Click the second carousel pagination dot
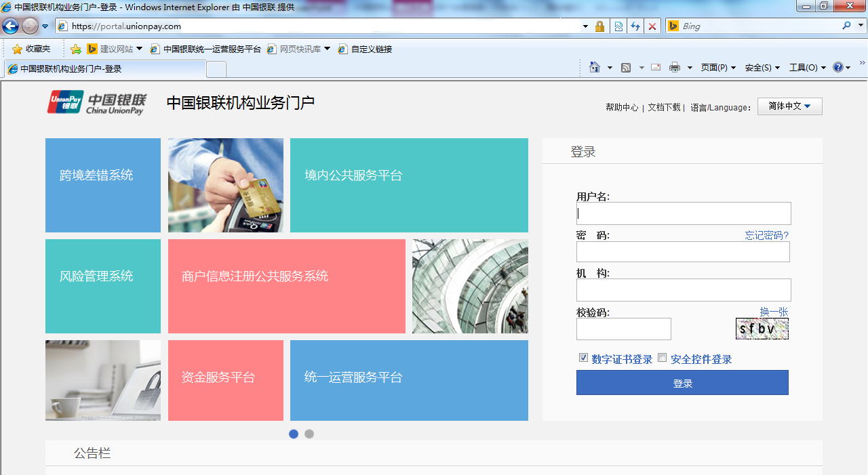 (x=309, y=434)
